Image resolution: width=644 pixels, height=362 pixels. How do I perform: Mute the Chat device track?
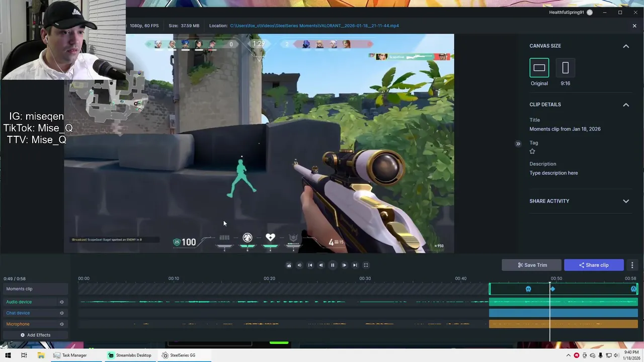(62, 313)
